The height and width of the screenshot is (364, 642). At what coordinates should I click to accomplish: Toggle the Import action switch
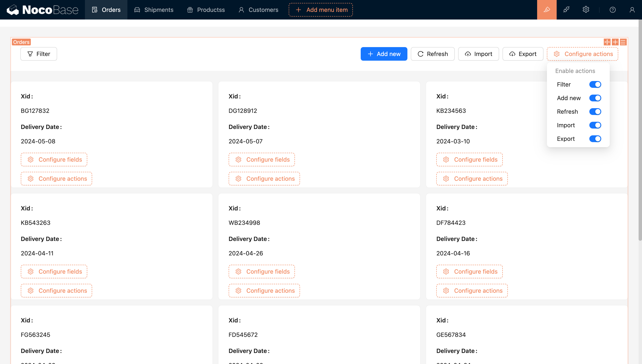pos(595,125)
